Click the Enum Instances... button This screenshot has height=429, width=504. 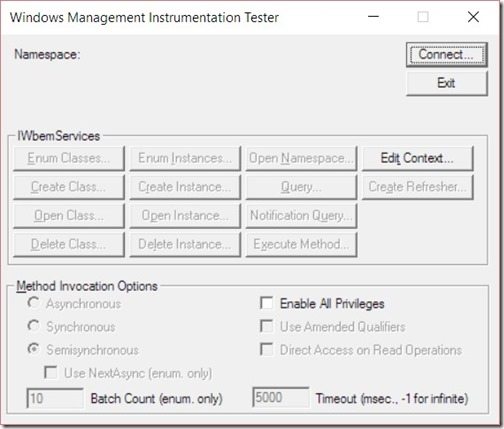tap(185, 158)
